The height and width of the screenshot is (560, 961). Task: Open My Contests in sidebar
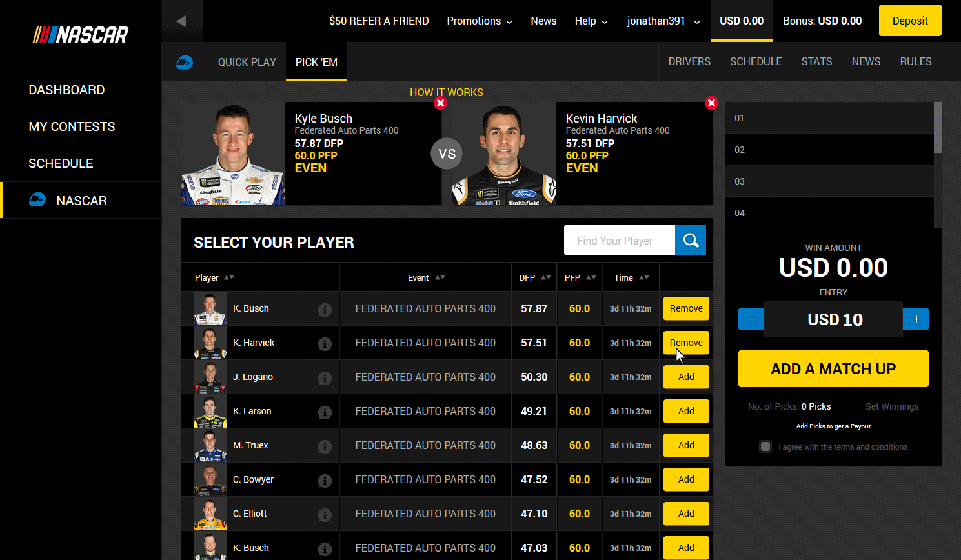click(x=72, y=126)
